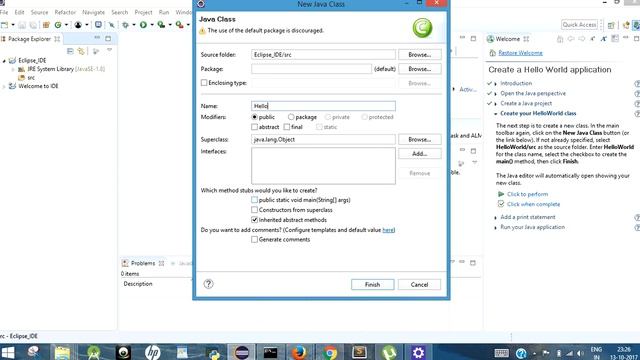
Task: Click the Windows Start button
Action: tap(7, 352)
